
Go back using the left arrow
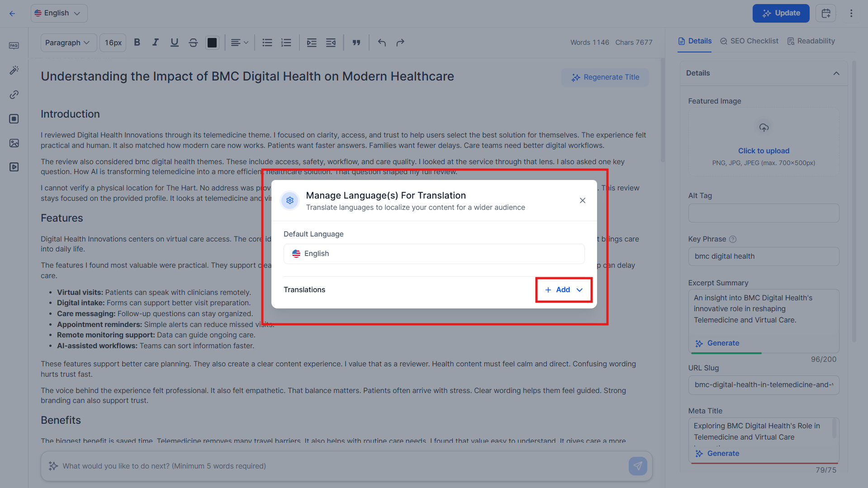coord(12,14)
